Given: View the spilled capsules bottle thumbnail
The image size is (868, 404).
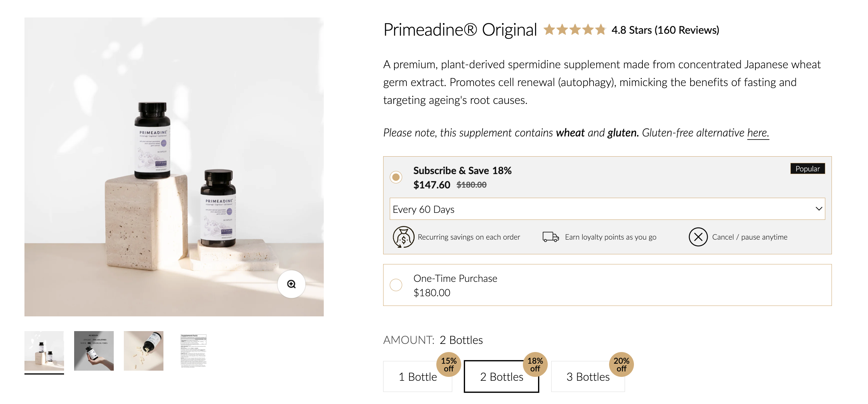Looking at the screenshot, I should click(x=144, y=351).
